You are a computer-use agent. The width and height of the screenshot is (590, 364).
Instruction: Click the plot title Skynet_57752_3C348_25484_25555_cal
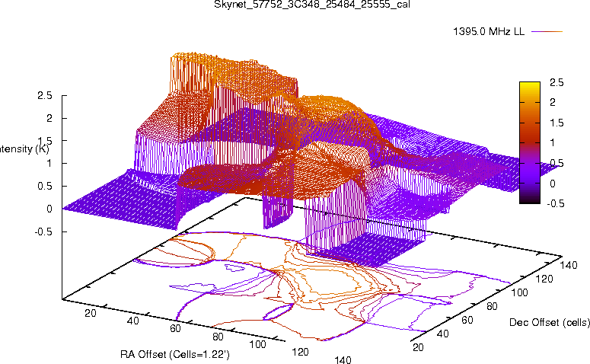click(x=312, y=5)
